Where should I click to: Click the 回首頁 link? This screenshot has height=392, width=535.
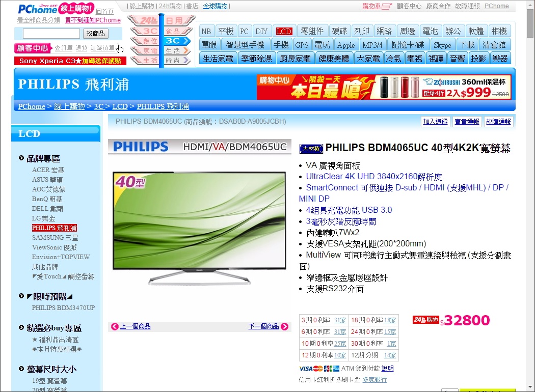tap(105, 12)
